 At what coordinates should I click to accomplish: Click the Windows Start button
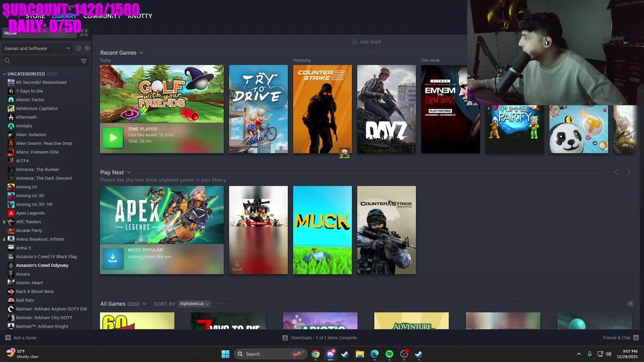pos(225,354)
